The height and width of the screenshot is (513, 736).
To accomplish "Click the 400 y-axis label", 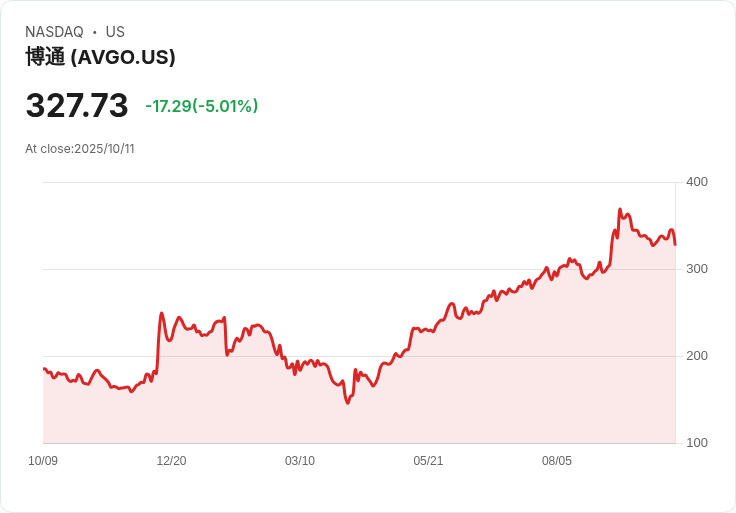I will pyautogui.click(x=696, y=182).
